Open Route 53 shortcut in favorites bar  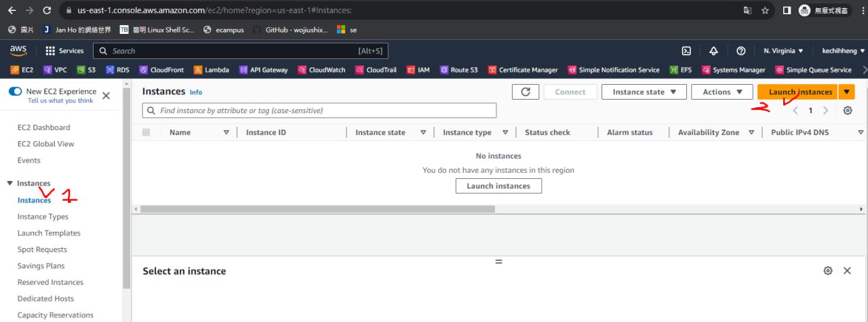pos(459,70)
